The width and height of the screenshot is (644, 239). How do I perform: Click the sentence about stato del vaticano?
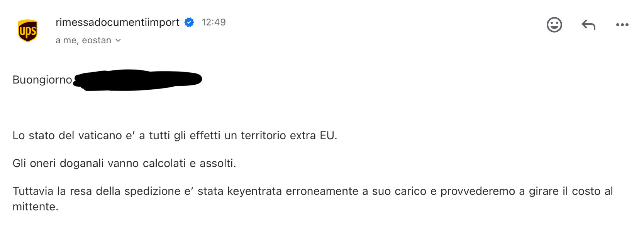[x=175, y=135]
